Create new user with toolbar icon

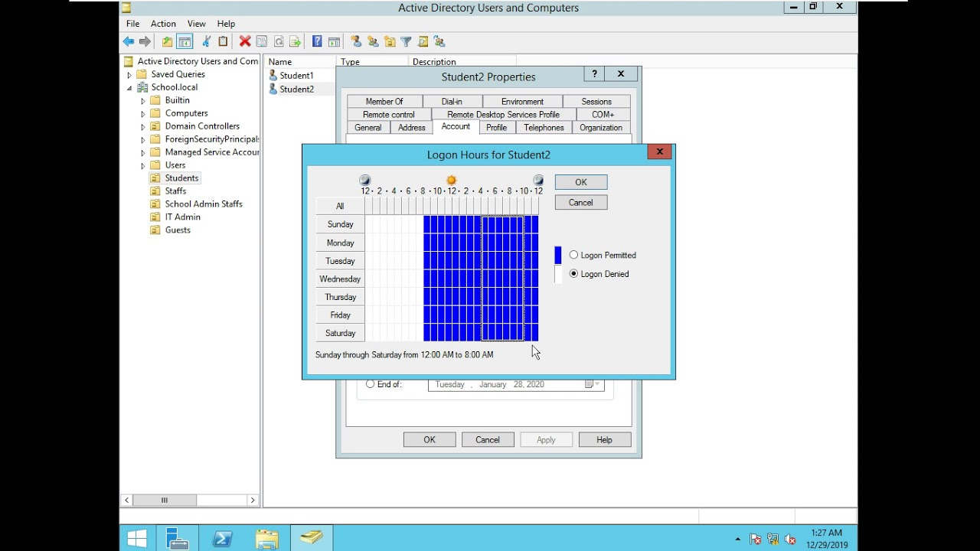pos(356,41)
